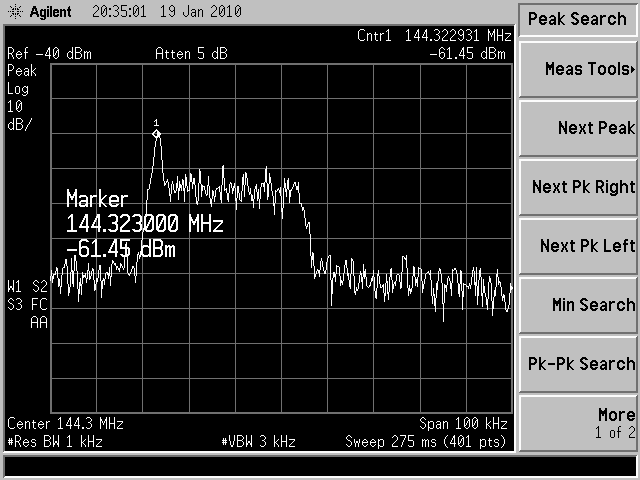This screenshot has height=480, width=640.
Task: Click the Agilent logo icon
Action: (15, 12)
